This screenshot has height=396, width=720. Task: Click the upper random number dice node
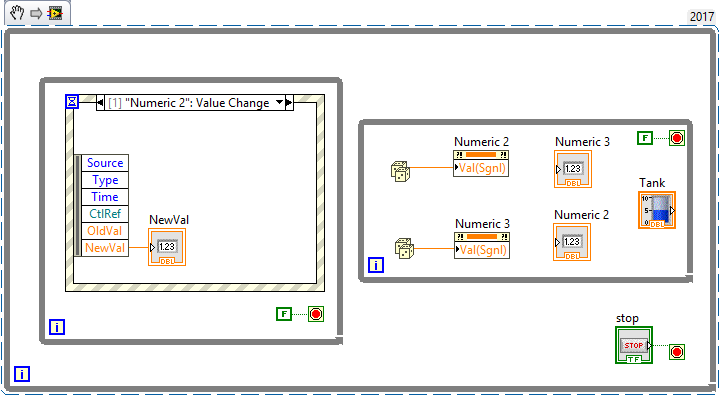coord(400,171)
